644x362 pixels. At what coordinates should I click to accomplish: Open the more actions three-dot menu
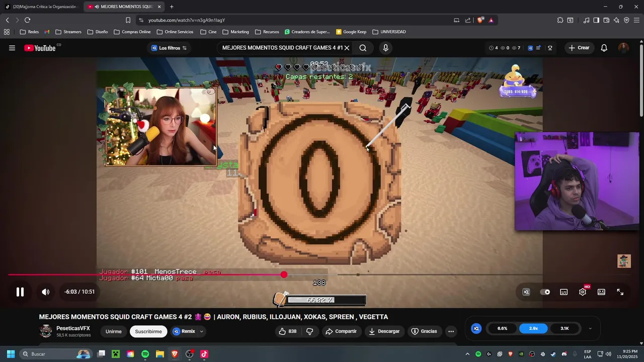click(x=451, y=331)
